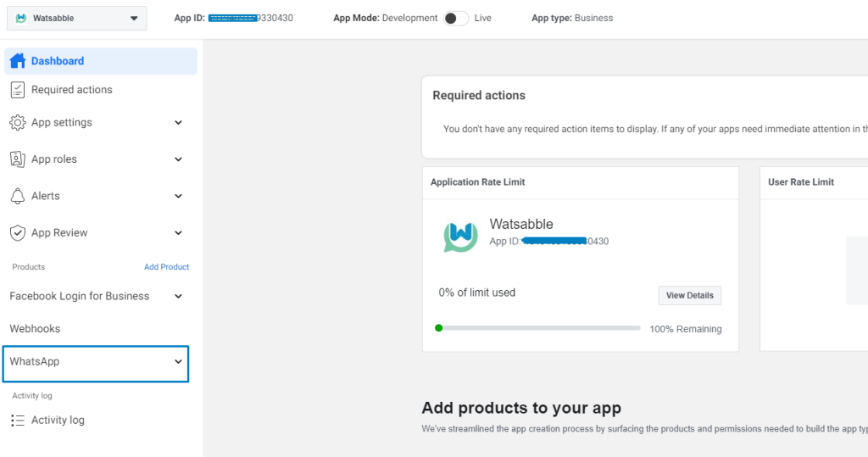Viewport: 868px width, 457px height.
Task: Select App Review menu label
Action: pos(59,232)
